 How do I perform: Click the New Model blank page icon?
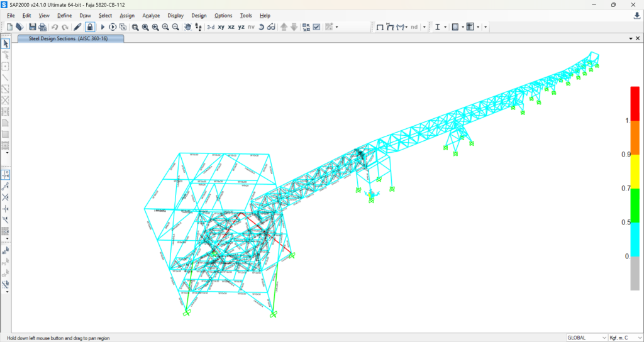[9, 27]
